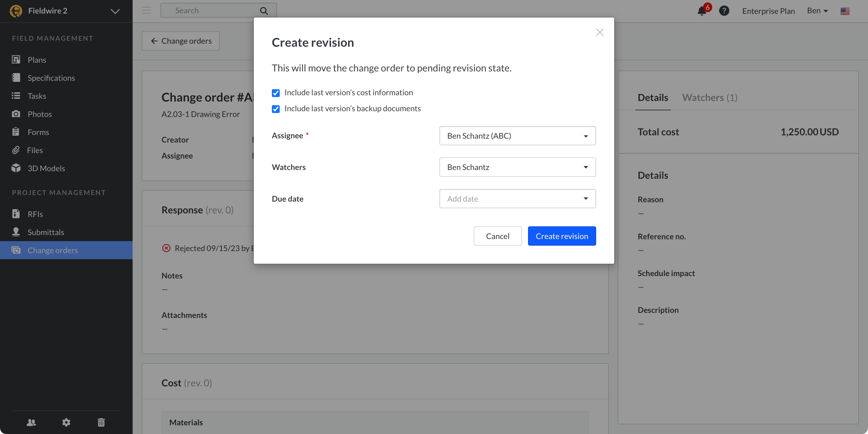Click the search magnifier icon
Image resolution: width=868 pixels, height=434 pixels.
pos(264,11)
